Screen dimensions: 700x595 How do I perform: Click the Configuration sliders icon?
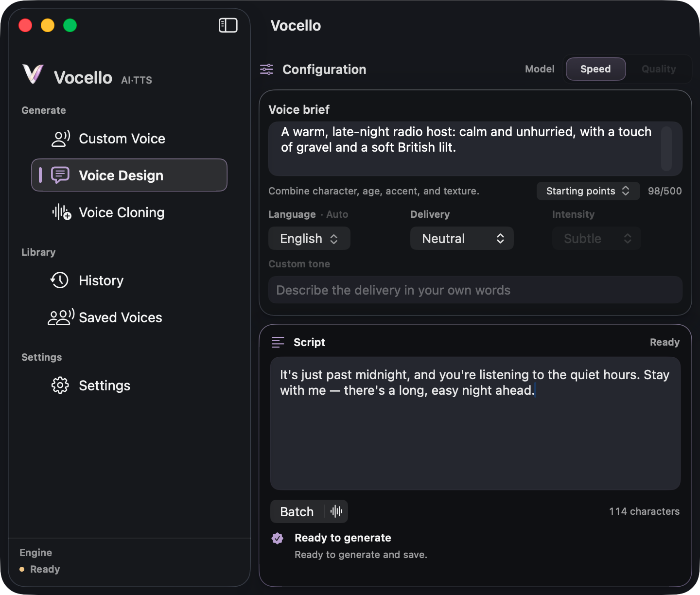[x=266, y=70]
